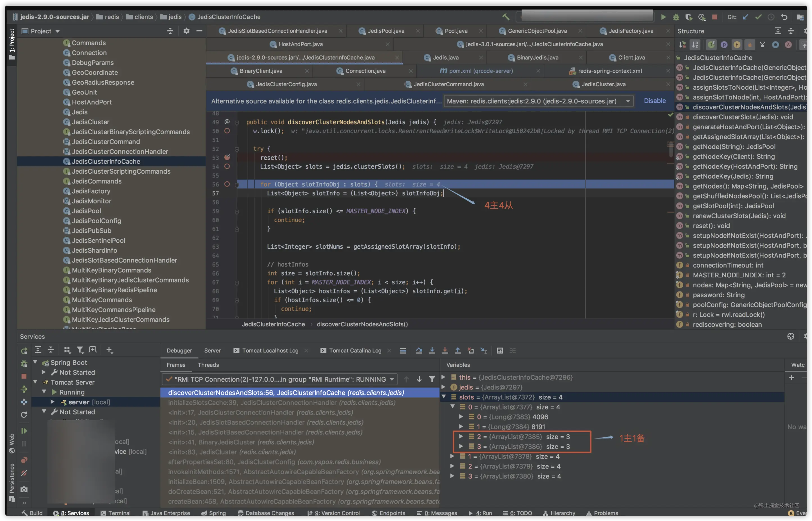Viewport: 812px width, 521px height.
Task: Expand element 2 ArrayList@7385 node
Action: pos(461,436)
